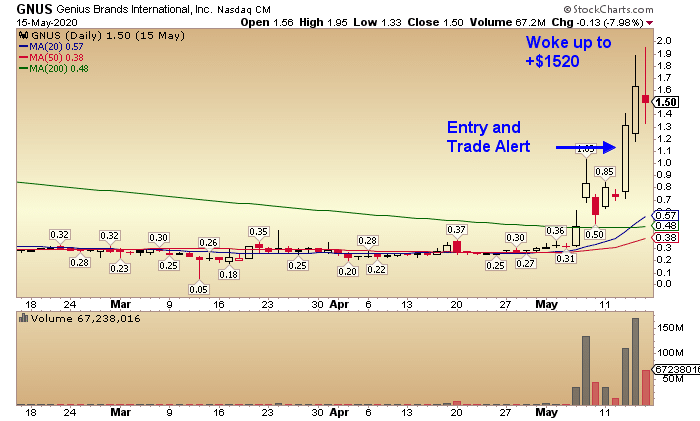Screen dimensions: 700x421
Task: Select the Open 1.56 value
Action: click(267, 22)
